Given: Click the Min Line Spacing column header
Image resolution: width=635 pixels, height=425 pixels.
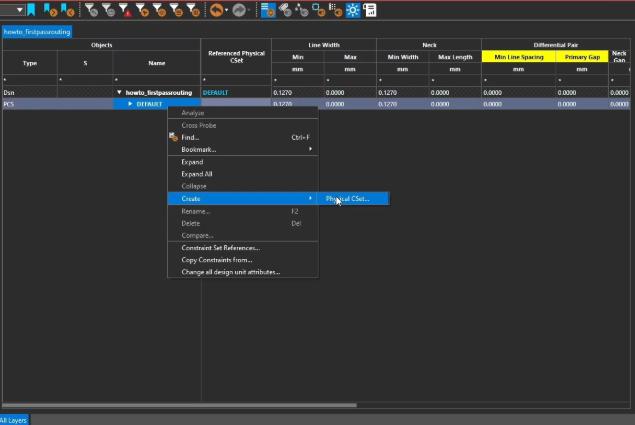Looking at the screenshot, I should click(518, 57).
